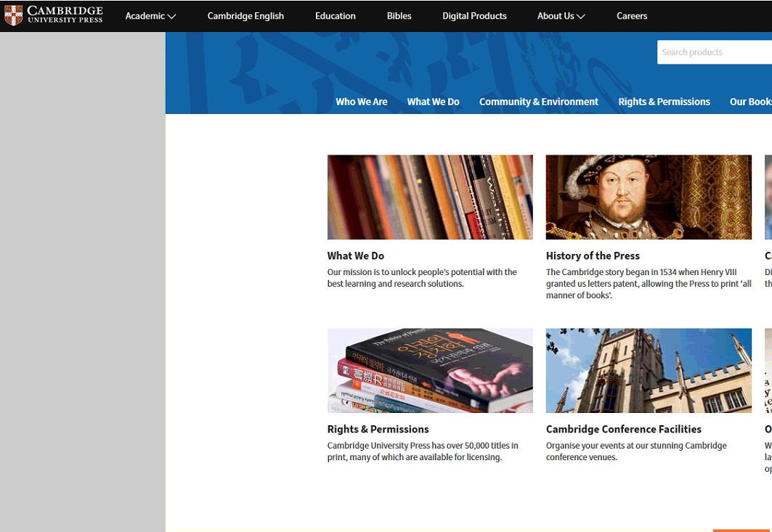Click the Search products input field
The width and height of the screenshot is (772, 532).
tap(712, 52)
